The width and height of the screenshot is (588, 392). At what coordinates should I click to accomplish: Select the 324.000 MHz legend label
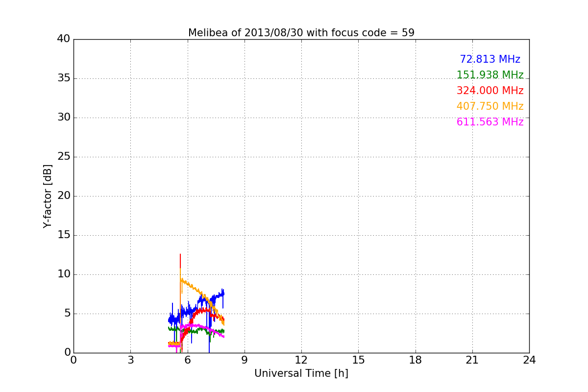(x=490, y=91)
